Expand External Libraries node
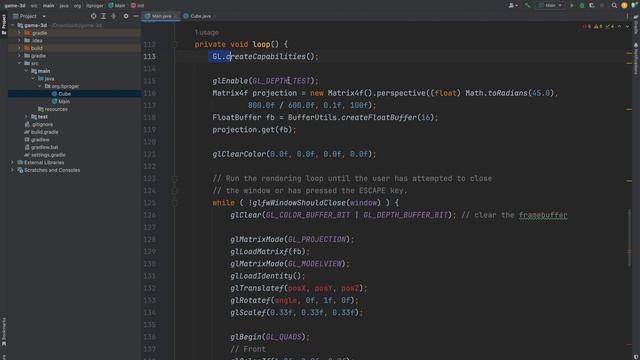Screen dimensions: 640x360 point(12,162)
